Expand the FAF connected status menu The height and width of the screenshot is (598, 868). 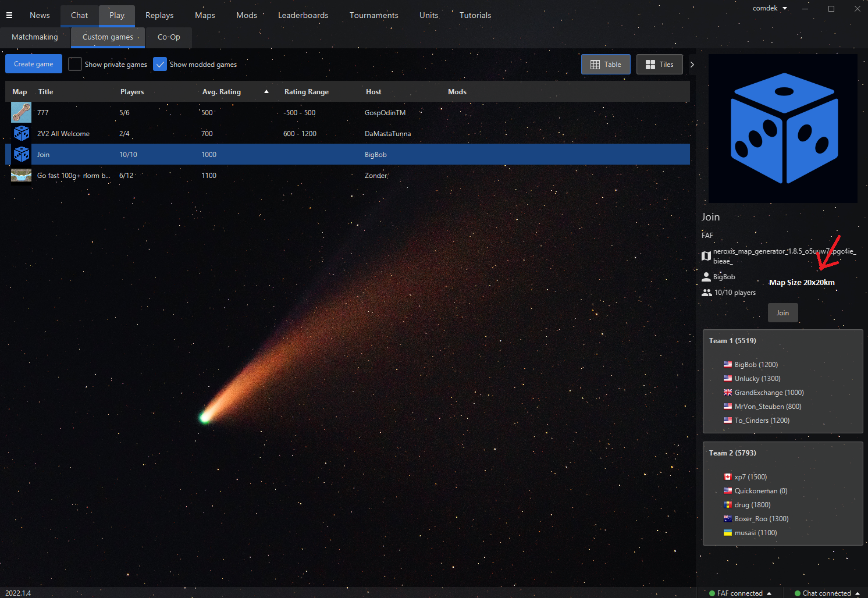coord(769,593)
